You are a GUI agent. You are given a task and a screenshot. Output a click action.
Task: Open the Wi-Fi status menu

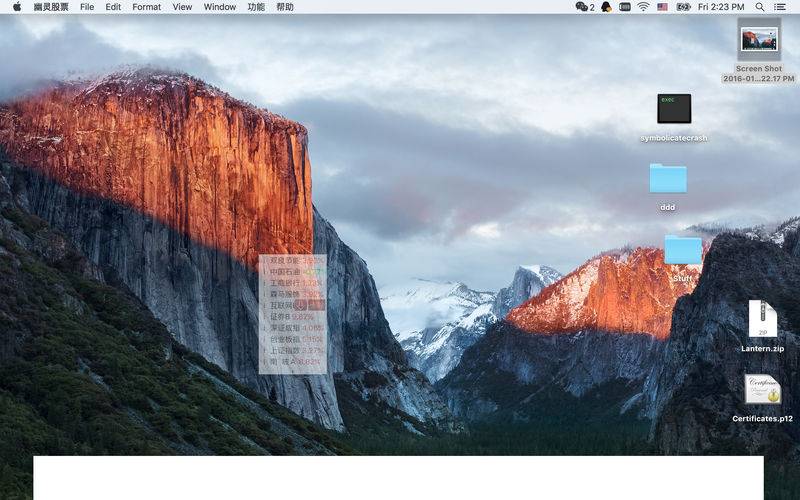click(x=643, y=7)
